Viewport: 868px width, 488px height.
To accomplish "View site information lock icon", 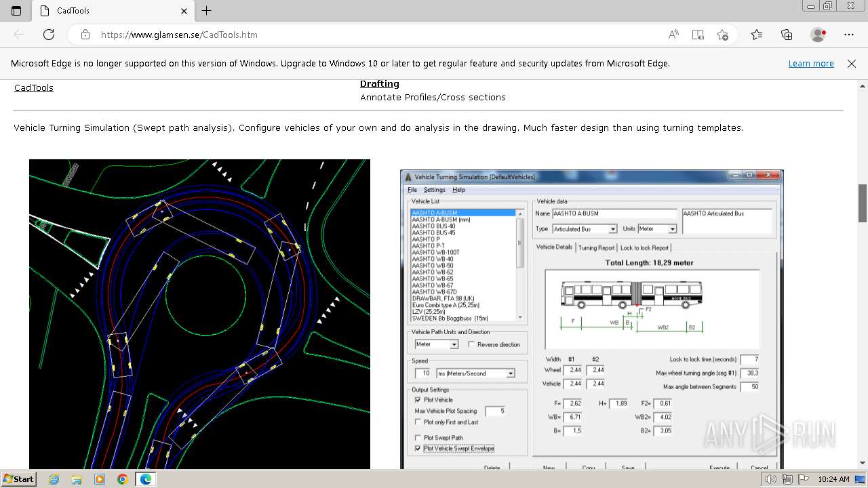I will point(85,35).
